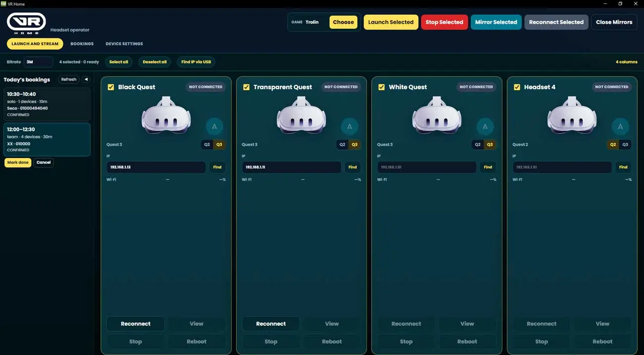Click the round A avatar on White Quest
This screenshot has height=355, width=644.
[485, 126]
